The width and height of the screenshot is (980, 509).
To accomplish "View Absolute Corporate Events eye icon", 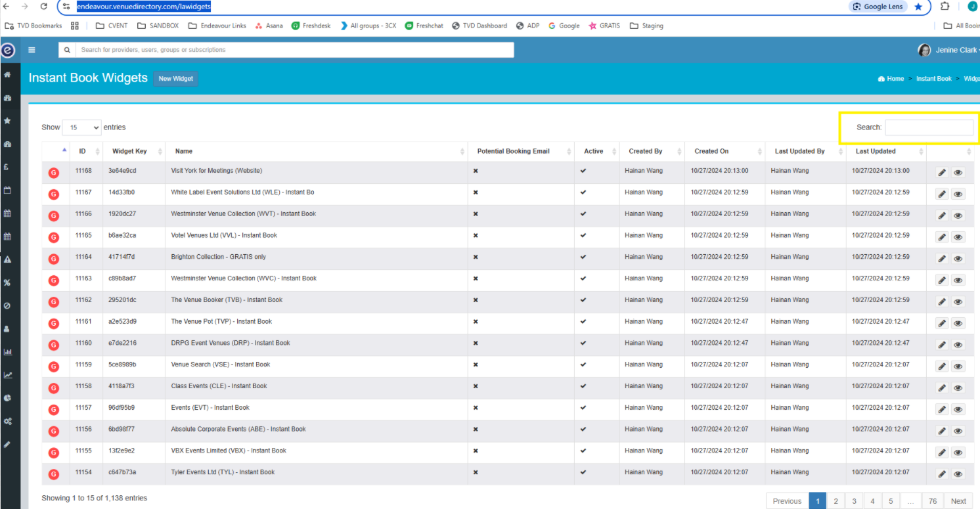I will 958,431.
